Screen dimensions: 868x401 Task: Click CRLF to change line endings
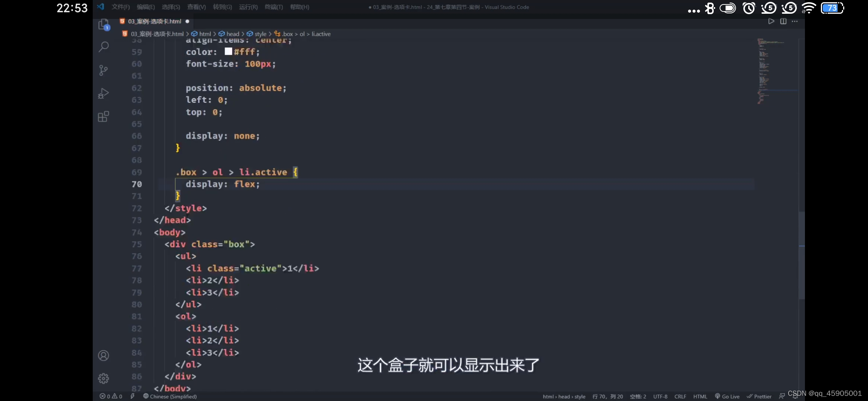pyautogui.click(x=681, y=396)
